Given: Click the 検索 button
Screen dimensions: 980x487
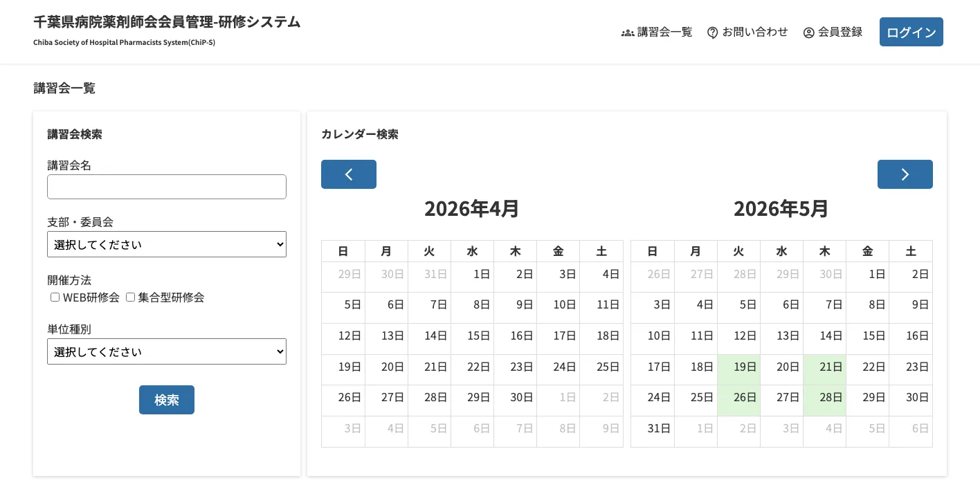Looking at the screenshot, I should coord(167,400).
